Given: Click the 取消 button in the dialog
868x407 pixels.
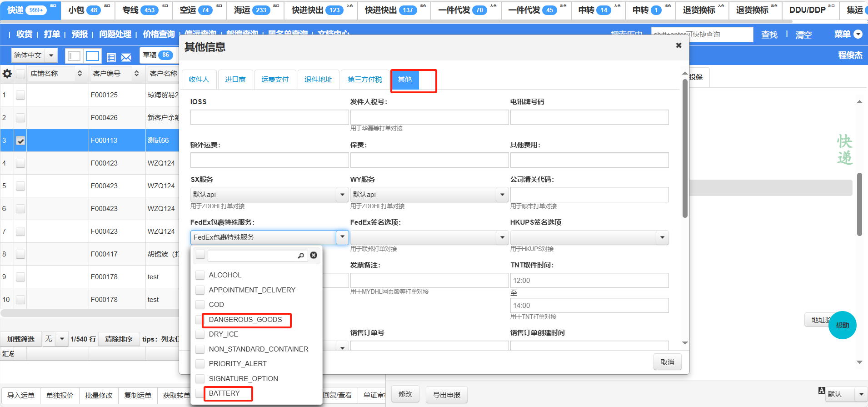Looking at the screenshot, I should (668, 362).
